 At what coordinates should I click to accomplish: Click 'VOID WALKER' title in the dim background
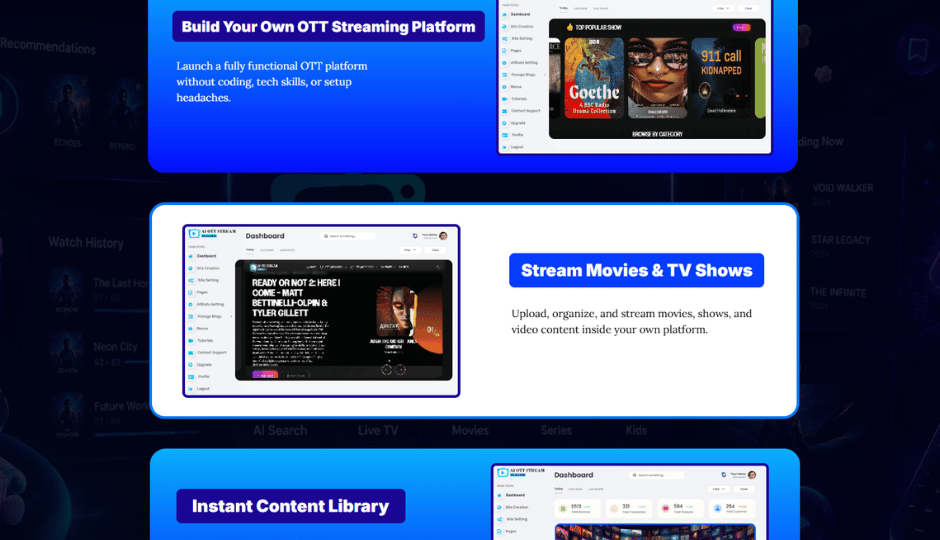843,188
